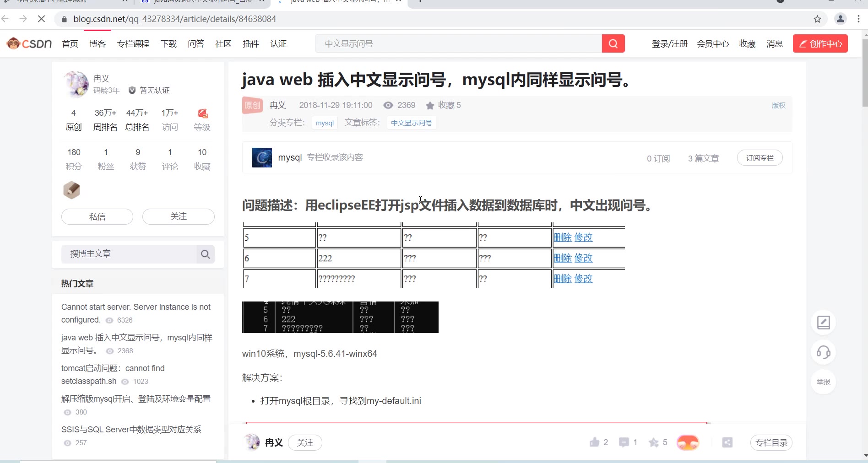Open 认证 navigation item
868x463 pixels.
(278, 43)
